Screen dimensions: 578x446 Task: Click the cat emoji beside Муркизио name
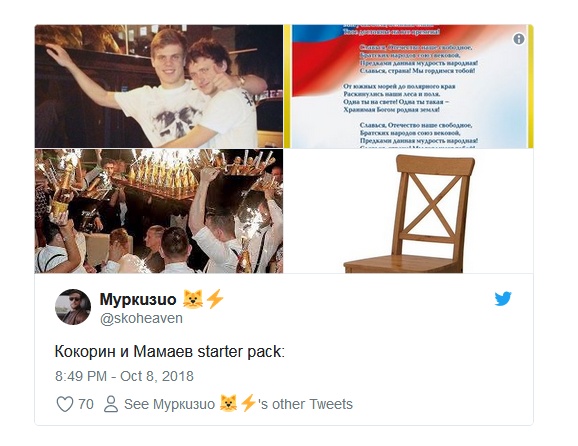[193, 299]
